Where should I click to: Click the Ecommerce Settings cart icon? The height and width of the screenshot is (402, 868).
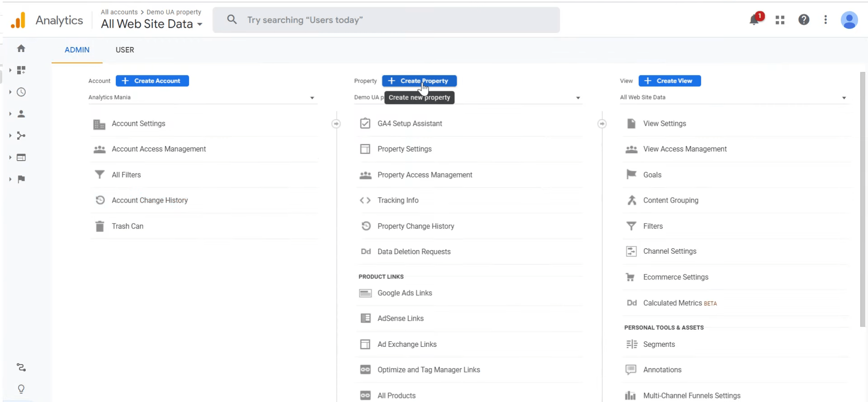point(630,277)
